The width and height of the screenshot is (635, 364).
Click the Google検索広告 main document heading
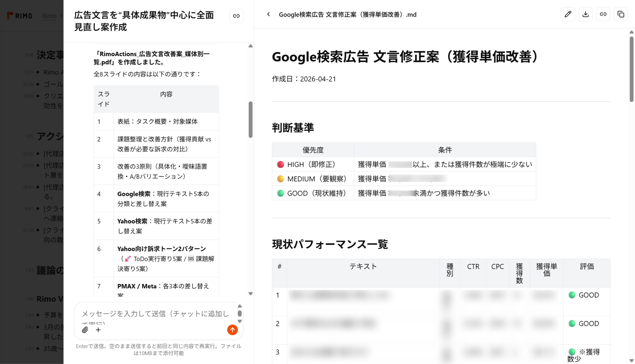click(x=406, y=57)
